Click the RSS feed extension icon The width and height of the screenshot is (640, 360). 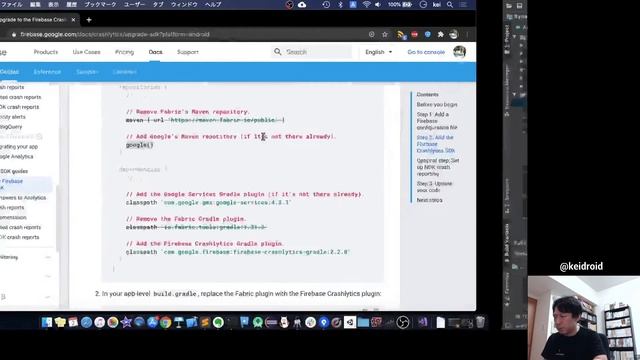401,35
